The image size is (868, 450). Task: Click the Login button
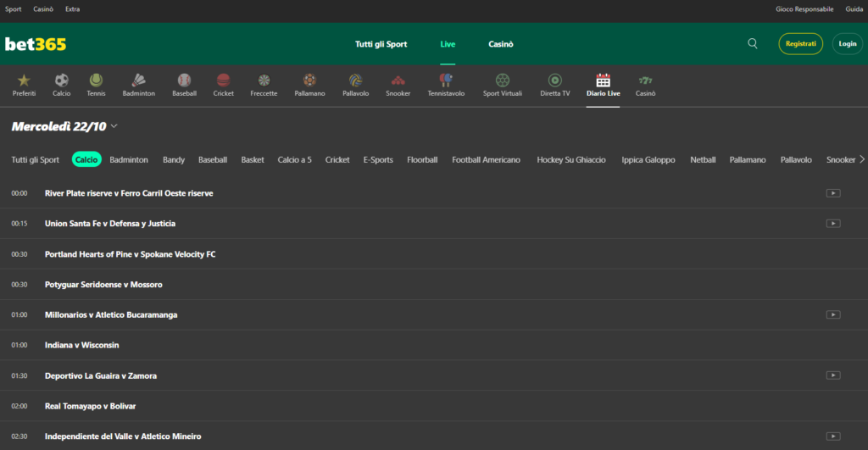click(847, 44)
